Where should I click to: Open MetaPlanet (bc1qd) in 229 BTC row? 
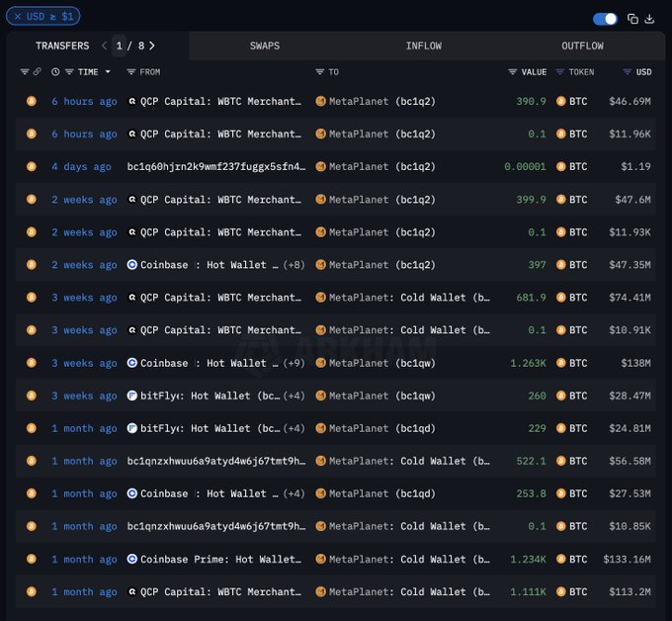tap(381, 428)
